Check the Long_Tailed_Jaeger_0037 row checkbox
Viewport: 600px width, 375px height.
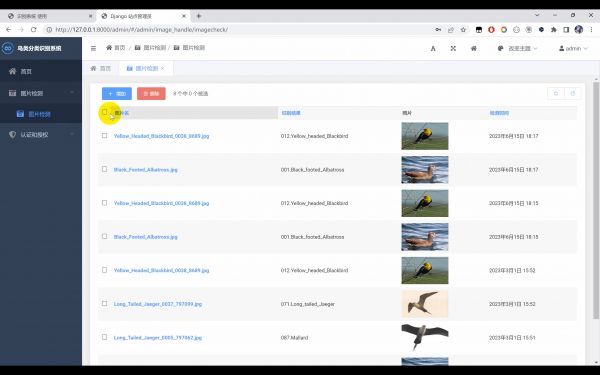click(104, 303)
